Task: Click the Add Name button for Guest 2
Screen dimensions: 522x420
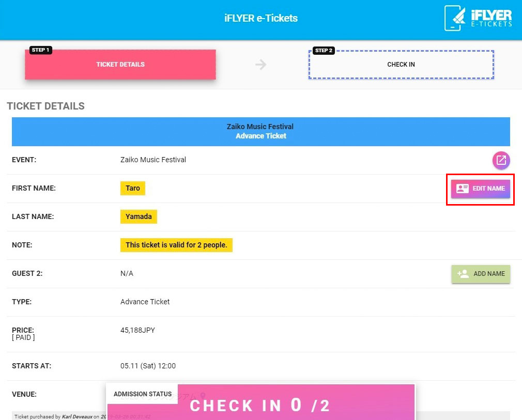Action: 480,274
